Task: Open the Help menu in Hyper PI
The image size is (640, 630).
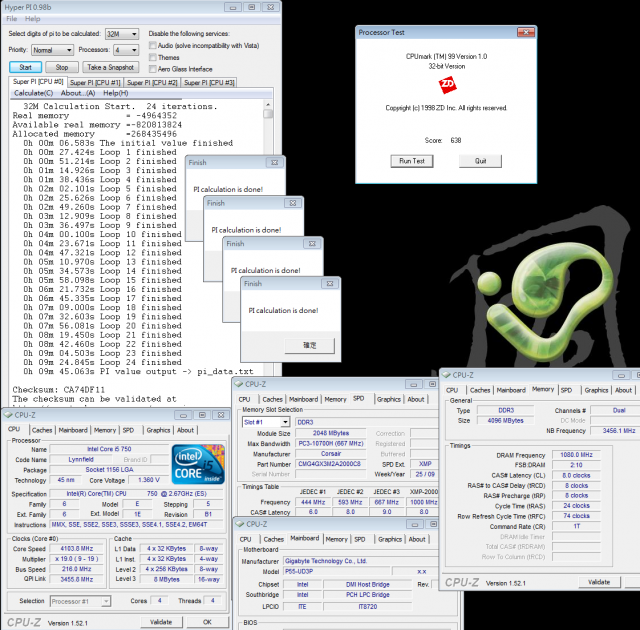Action: [33, 19]
